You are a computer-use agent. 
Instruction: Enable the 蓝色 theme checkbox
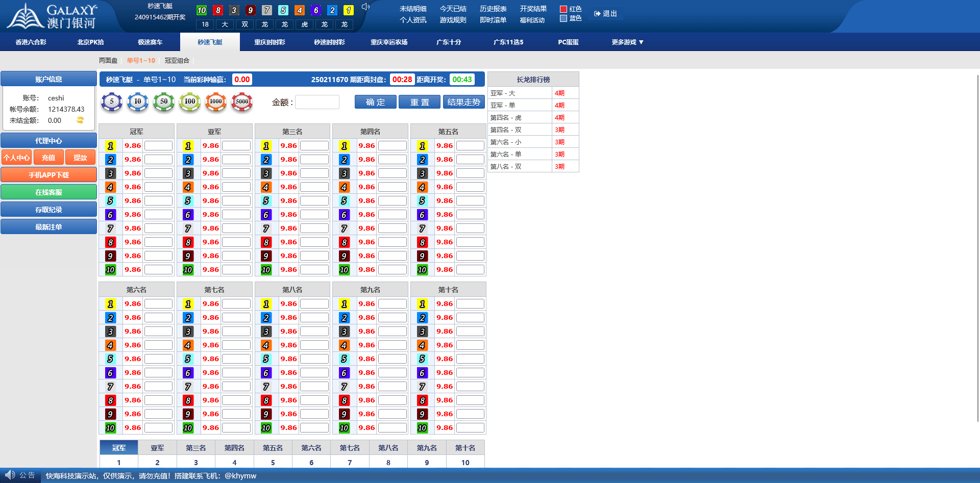pyautogui.click(x=563, y=18)
